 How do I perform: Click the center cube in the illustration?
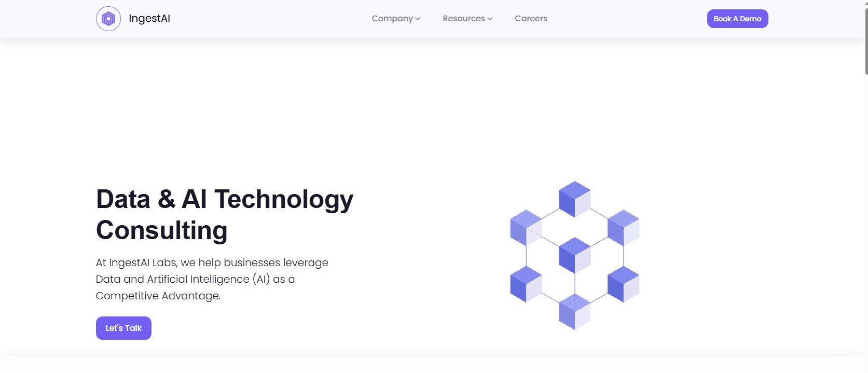pos(574,255)
